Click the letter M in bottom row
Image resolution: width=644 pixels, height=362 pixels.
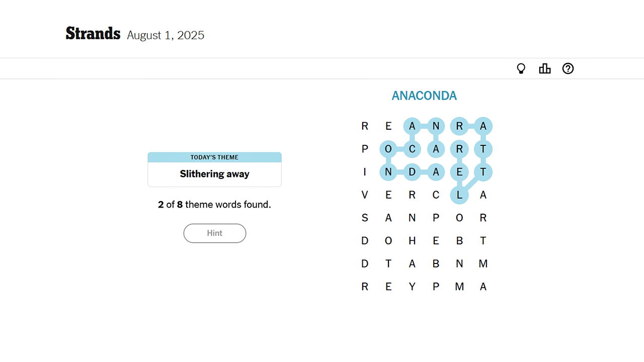click(459, 286)
